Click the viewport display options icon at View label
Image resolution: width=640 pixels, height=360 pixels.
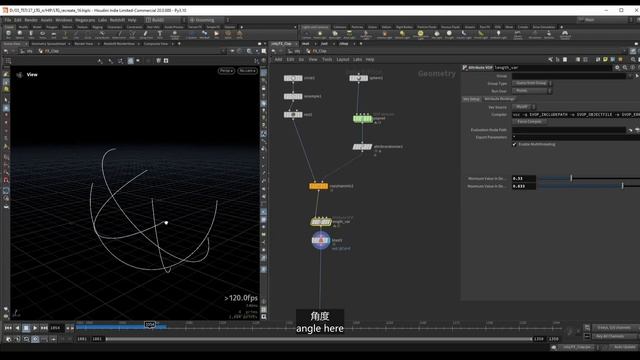click(19, 75)
